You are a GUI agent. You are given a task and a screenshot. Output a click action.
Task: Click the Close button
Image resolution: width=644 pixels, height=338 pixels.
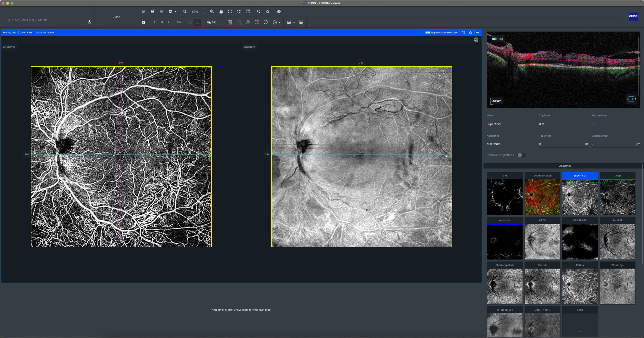tap(116, 17)
